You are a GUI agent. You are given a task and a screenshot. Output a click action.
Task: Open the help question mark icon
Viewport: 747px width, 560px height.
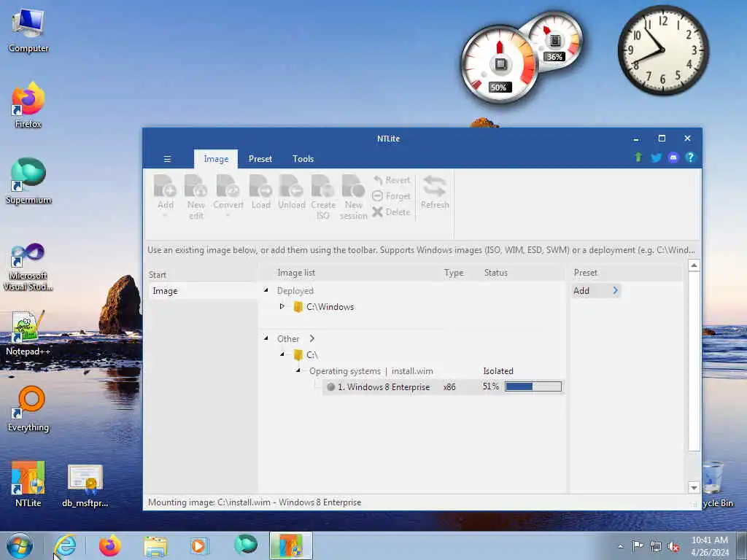coord(690,157)
